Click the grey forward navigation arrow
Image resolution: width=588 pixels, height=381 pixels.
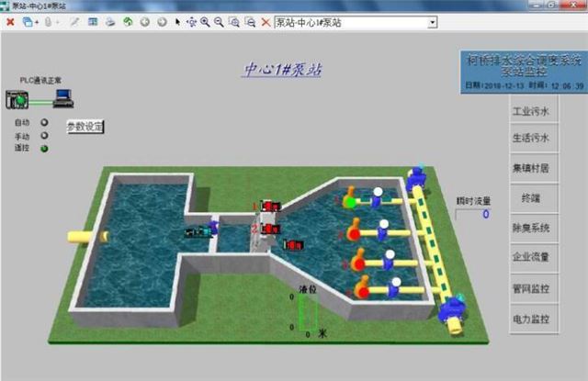click(x=162, y=22)
